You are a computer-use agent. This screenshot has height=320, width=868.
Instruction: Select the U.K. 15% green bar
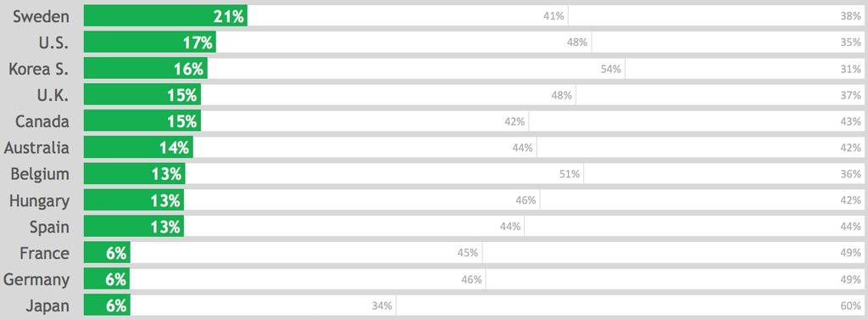[142, 95]
